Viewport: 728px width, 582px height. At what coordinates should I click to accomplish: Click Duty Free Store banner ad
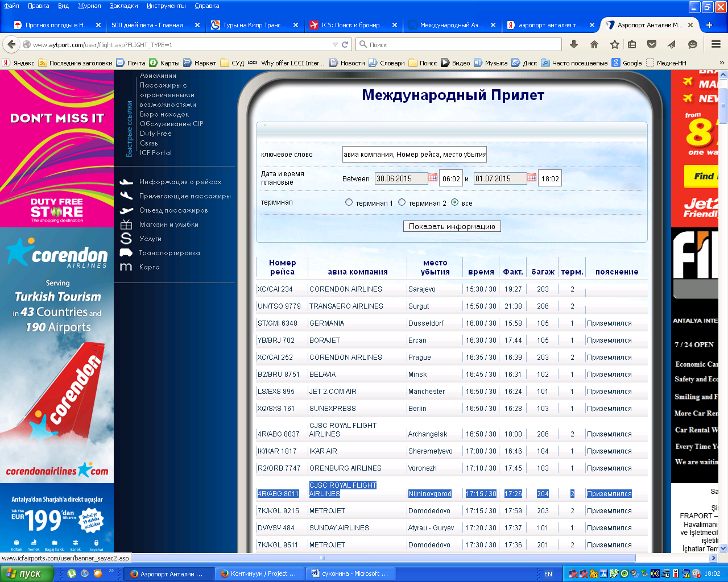pyautogui.click(x=57, y=148)
